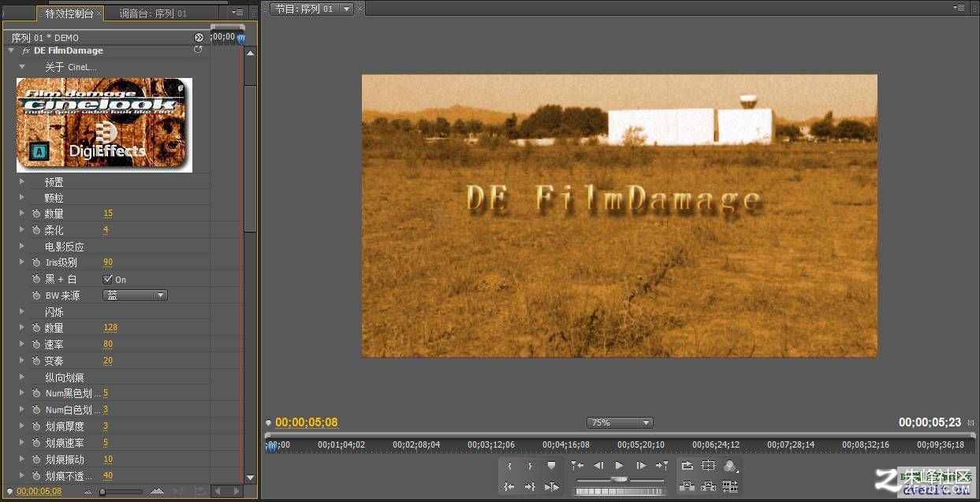Expand the 纵向划痕 section
Viewport: 980px width, 502px height.
pyautogui.click(x=22, y=377)
